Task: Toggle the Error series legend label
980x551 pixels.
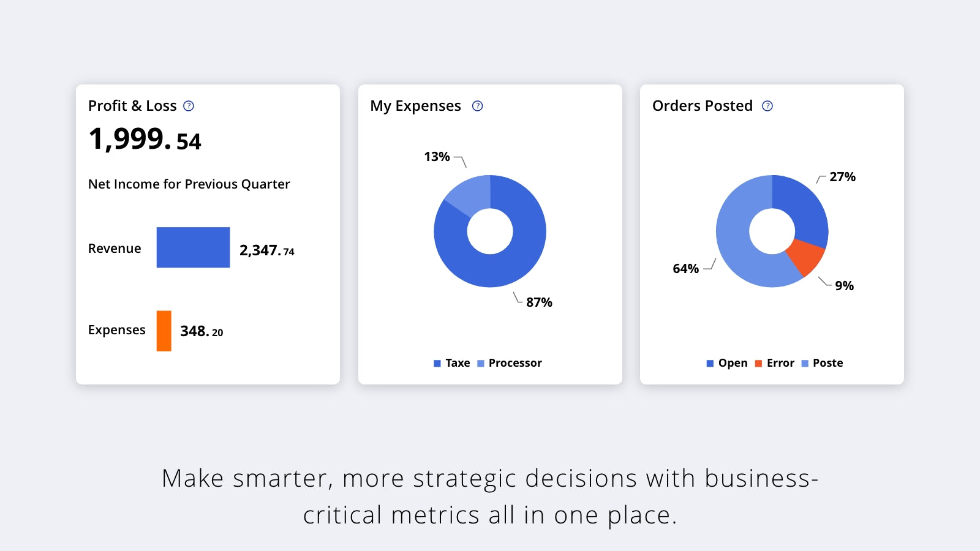Action: pos(780,363)
